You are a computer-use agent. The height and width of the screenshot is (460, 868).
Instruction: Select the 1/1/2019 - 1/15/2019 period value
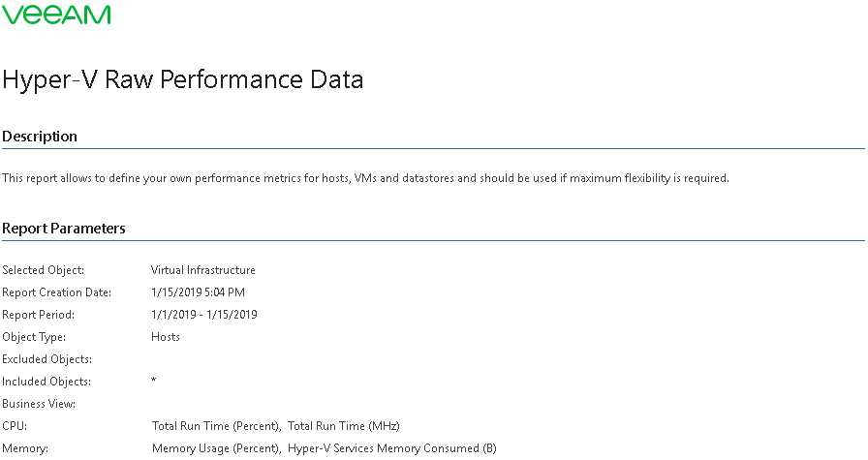[x=204, y=315]
